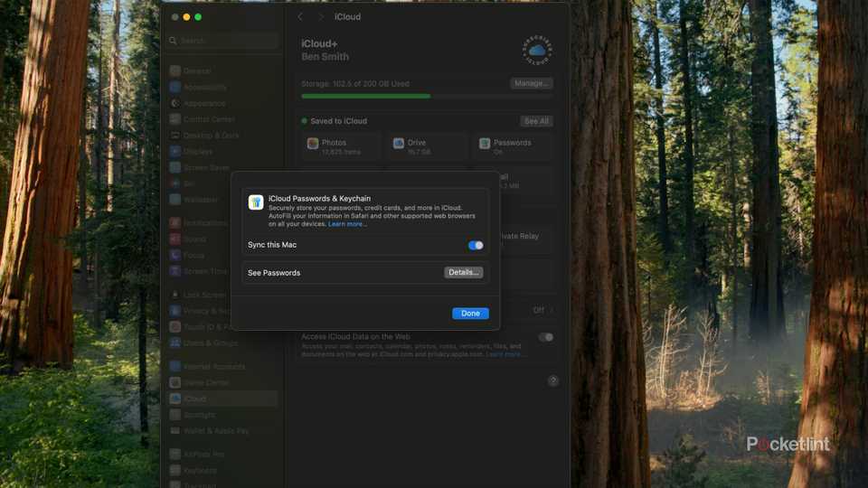This screenshot has height=488, width=868.
Task: Open Notifications in the settings sidebar
Action: coord(199,222)
